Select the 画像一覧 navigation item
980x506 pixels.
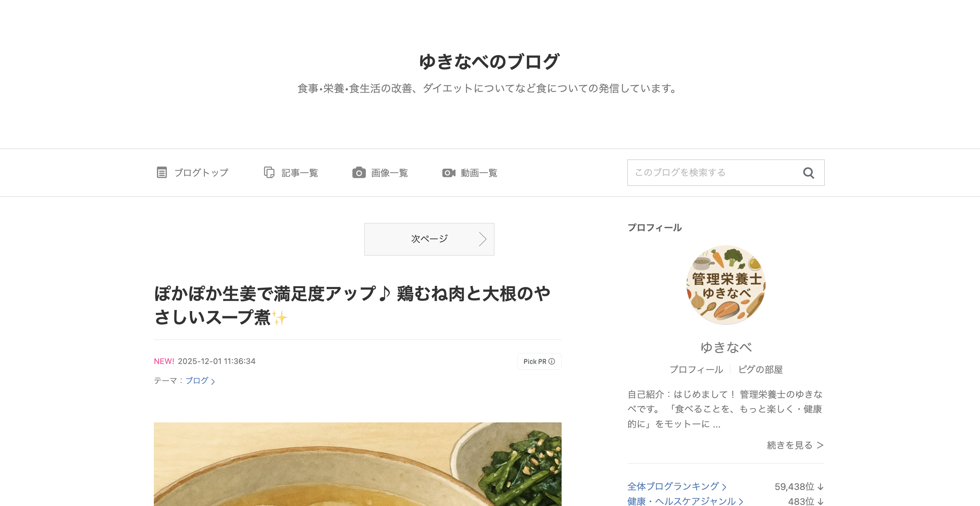380,173
